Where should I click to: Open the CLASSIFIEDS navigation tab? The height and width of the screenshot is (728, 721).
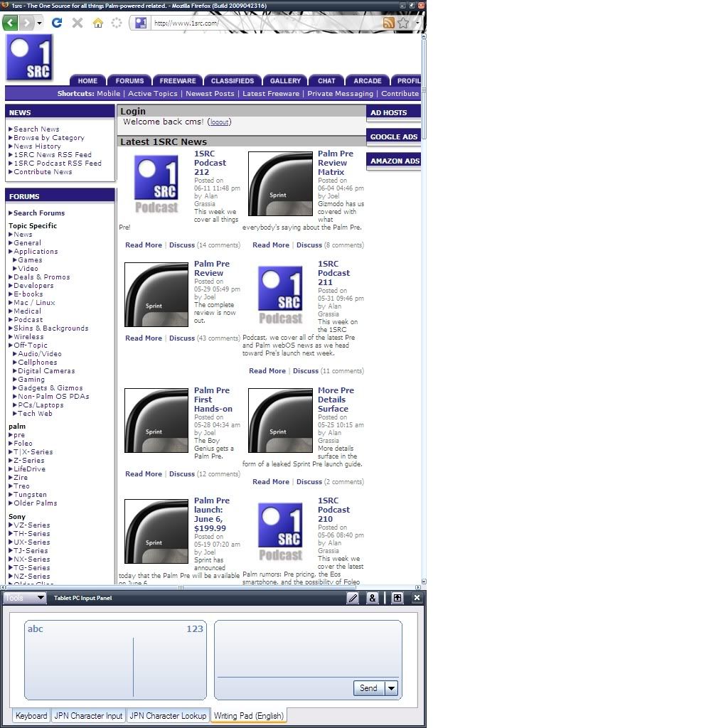click(233, 80)
